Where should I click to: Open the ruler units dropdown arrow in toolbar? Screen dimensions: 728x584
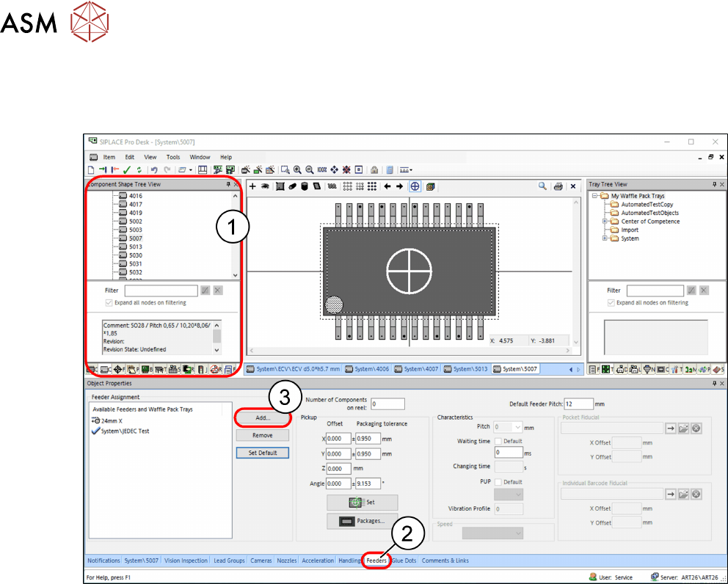coord(411,170)
